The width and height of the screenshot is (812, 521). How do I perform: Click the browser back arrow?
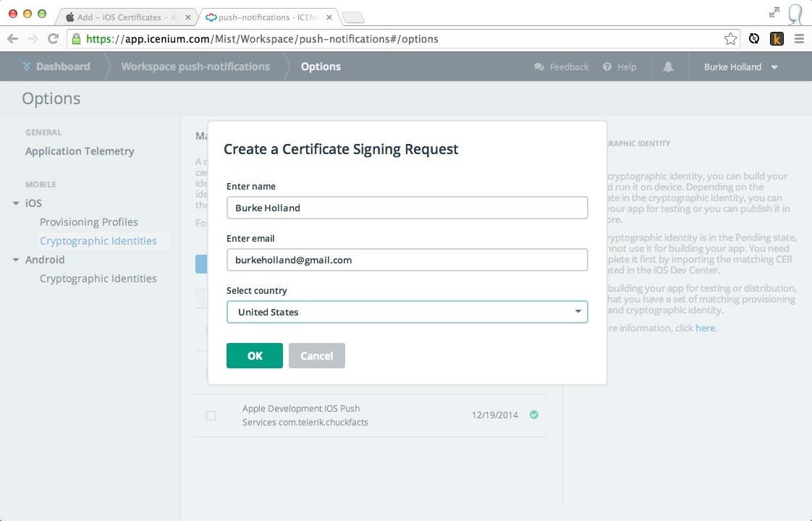(x=12, y=39)
